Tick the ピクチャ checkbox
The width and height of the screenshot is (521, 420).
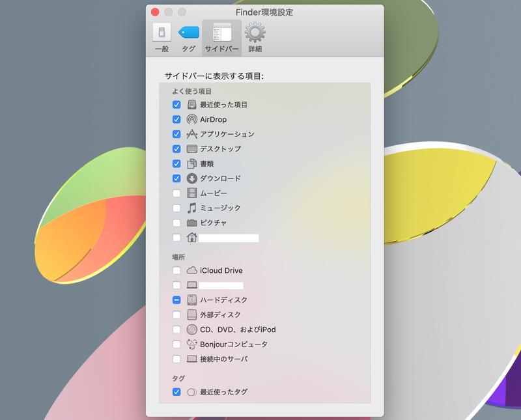[176, 223]
